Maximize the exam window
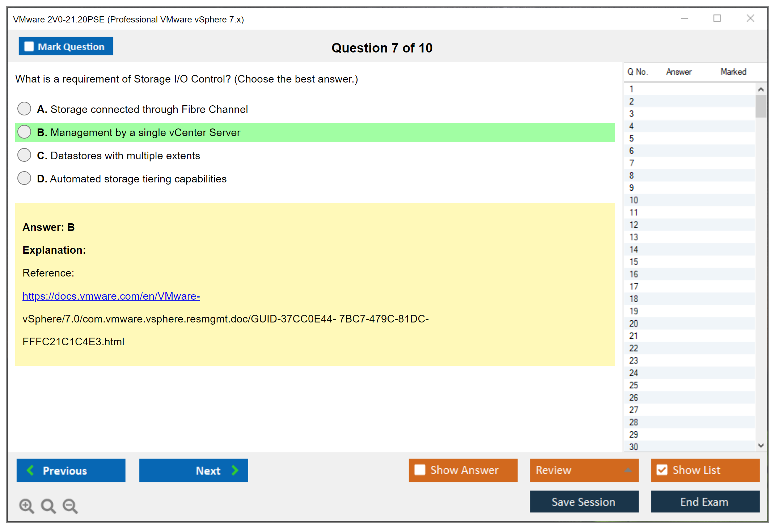 [717, 18]
